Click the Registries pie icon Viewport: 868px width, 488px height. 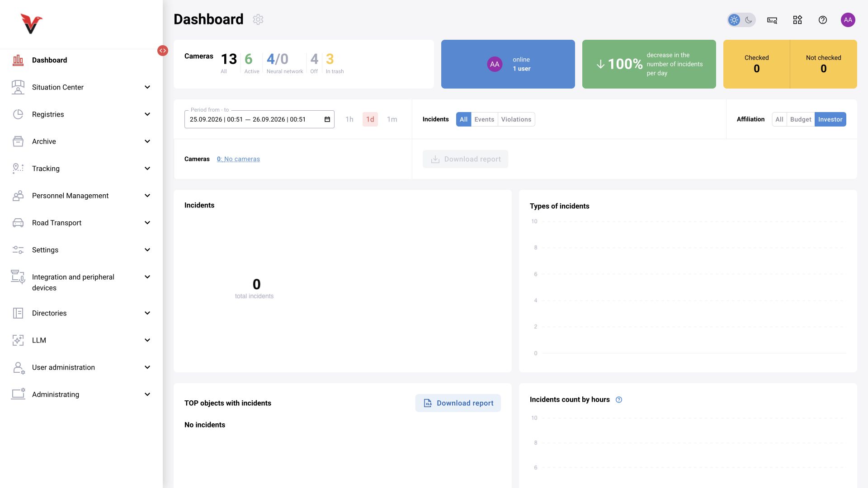pyautogui.click(x=18, y=114)
